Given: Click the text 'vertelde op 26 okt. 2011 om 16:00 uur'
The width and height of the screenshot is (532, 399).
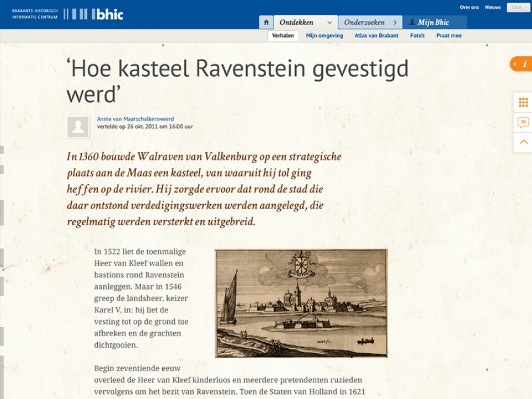Looking at the screenshot, I should tap(145, 126).
